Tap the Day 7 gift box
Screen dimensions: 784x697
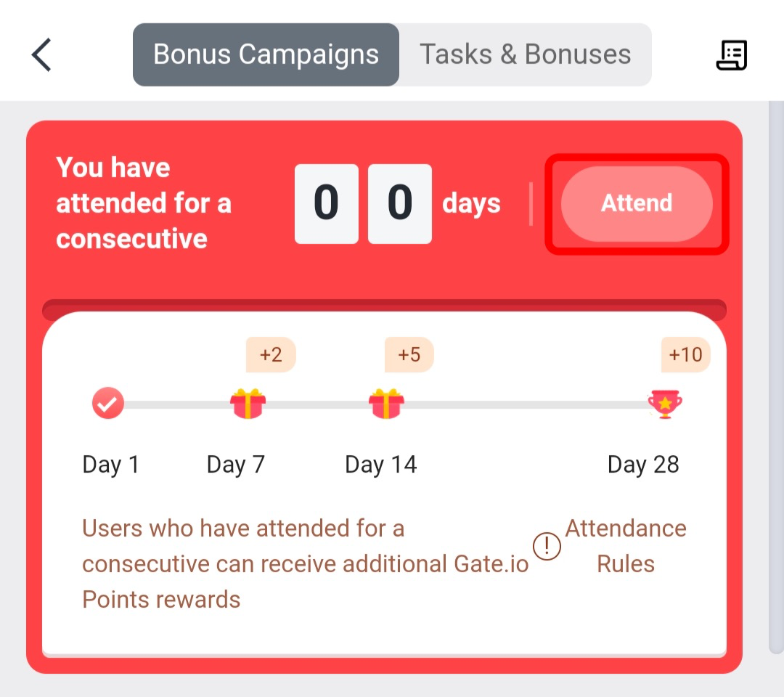coord(248,404)
